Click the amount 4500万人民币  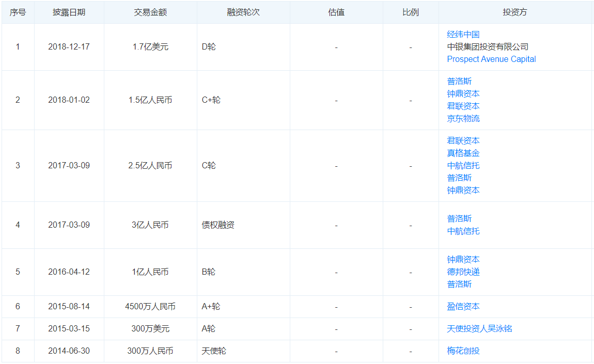click(x=150, y=307)
